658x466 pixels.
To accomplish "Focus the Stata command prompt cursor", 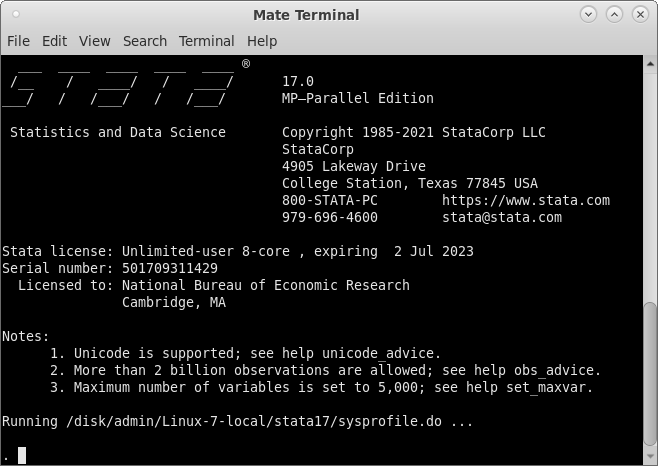I will 22,456.
